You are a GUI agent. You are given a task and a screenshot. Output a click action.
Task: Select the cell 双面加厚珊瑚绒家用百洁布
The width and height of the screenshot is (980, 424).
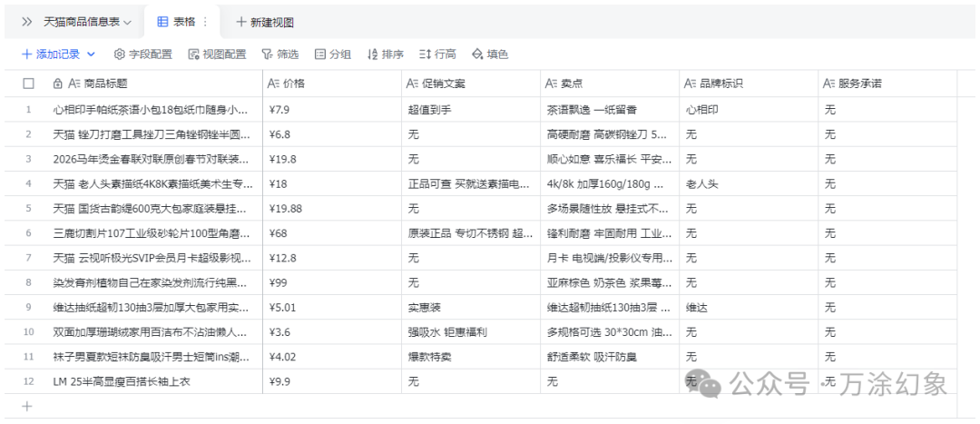pyautogui.click(x=157, y=332)
